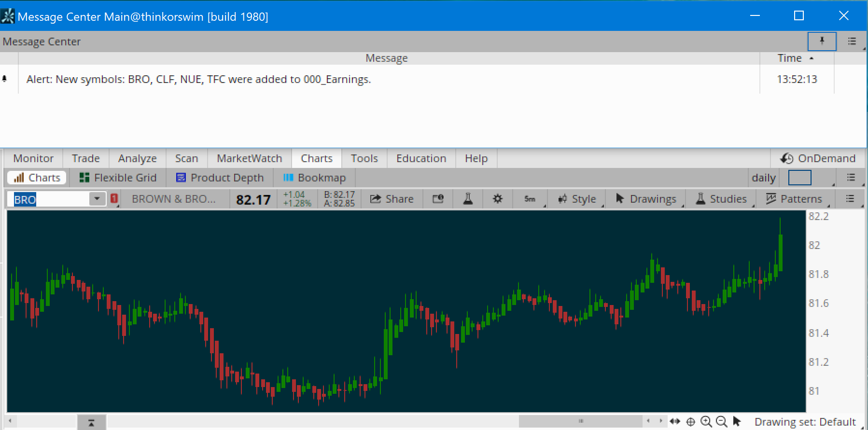Open the 5m timeframe selector
This screenshot has height=430, width=868.
pos(530,199)
